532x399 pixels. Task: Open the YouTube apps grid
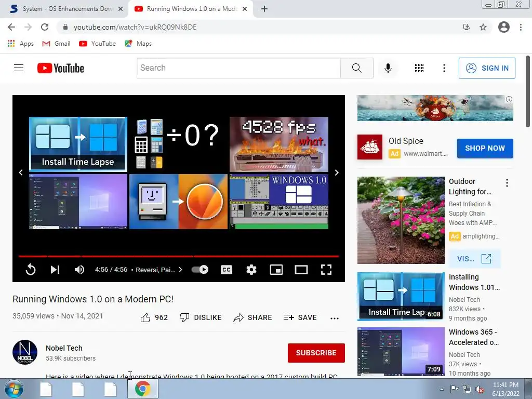tap(419, 68)
